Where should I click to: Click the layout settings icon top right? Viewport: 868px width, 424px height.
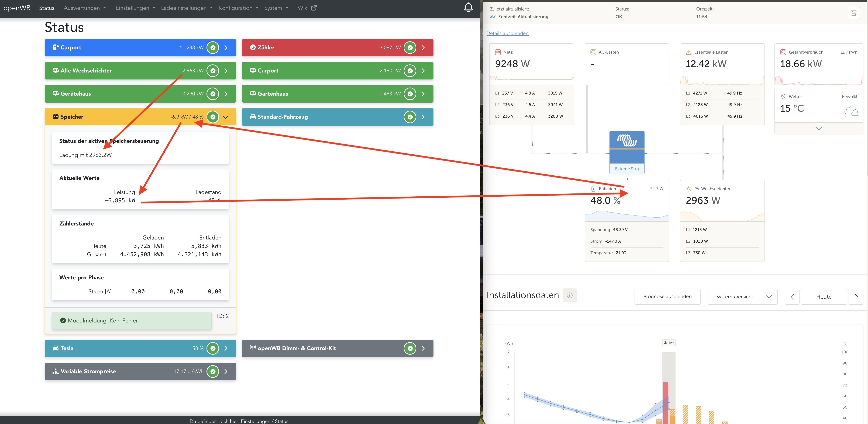tap(853, 13)
